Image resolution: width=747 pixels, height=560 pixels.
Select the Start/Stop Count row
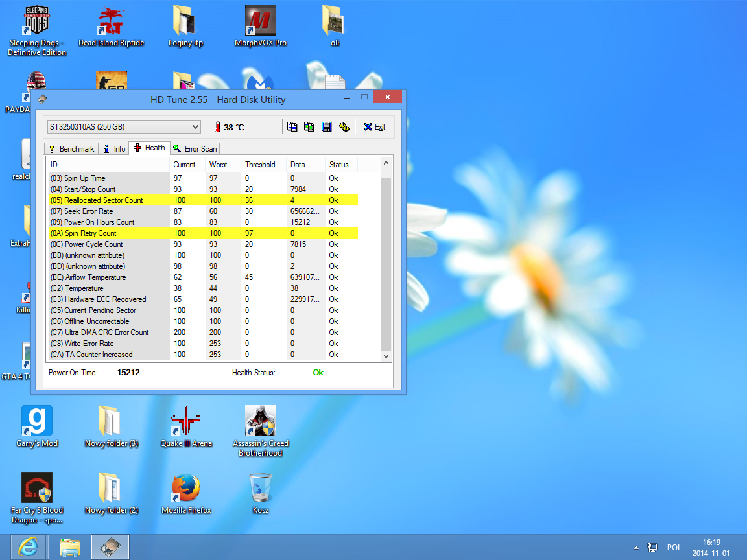point(204,189)
